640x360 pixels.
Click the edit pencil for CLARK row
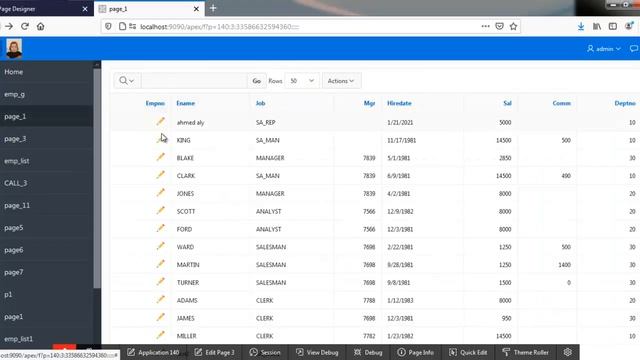(160, 175)
